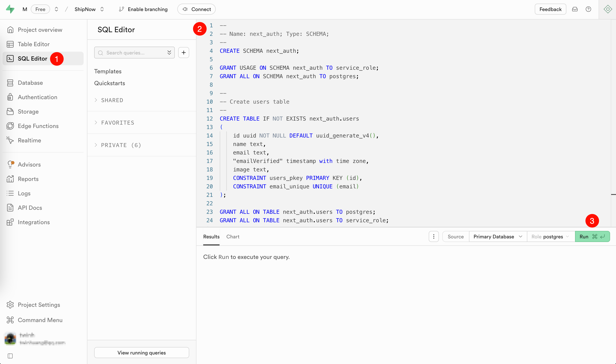Click the inbox notifications icon in header
Image resolution: width=616 pixels, height=364 pixels.
click(x=575, y=9)
